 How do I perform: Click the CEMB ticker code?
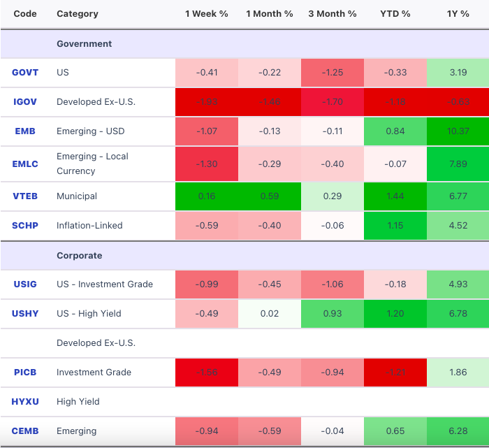tap(25, 431)
